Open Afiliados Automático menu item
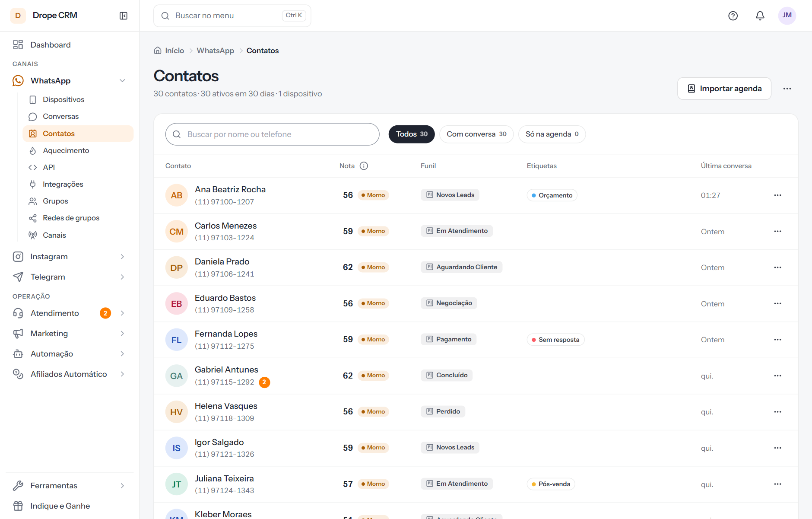Screen dimensions: 812x519 [x=69, y=374]
